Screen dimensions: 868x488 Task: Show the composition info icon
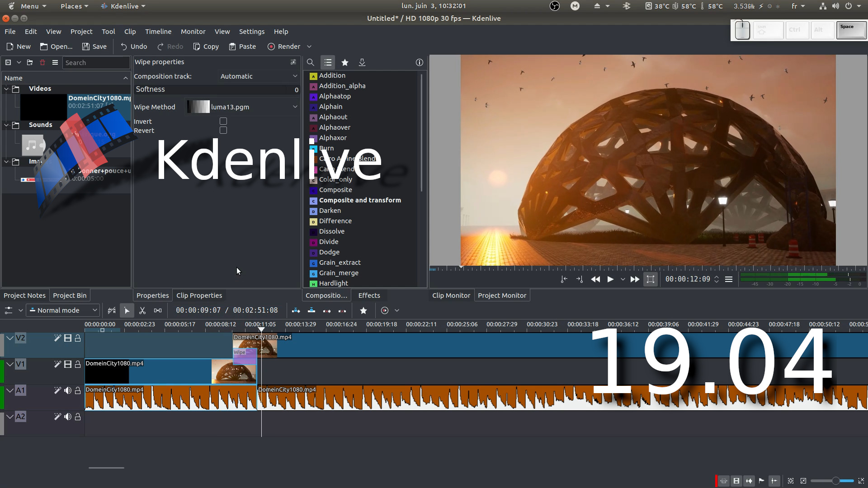420,62
